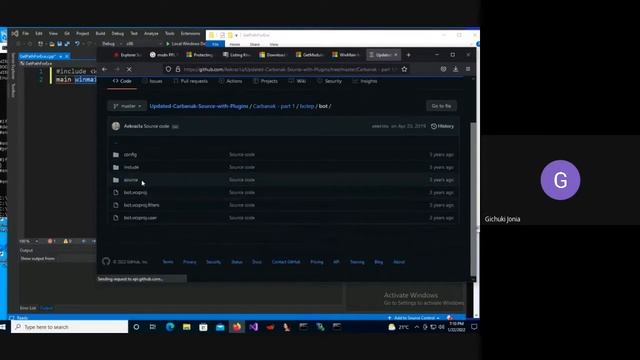The height and width of the screenshot is (360, 640).
Task: Open the Visual Studio Debug menu
Action: [x=118, y=33]
